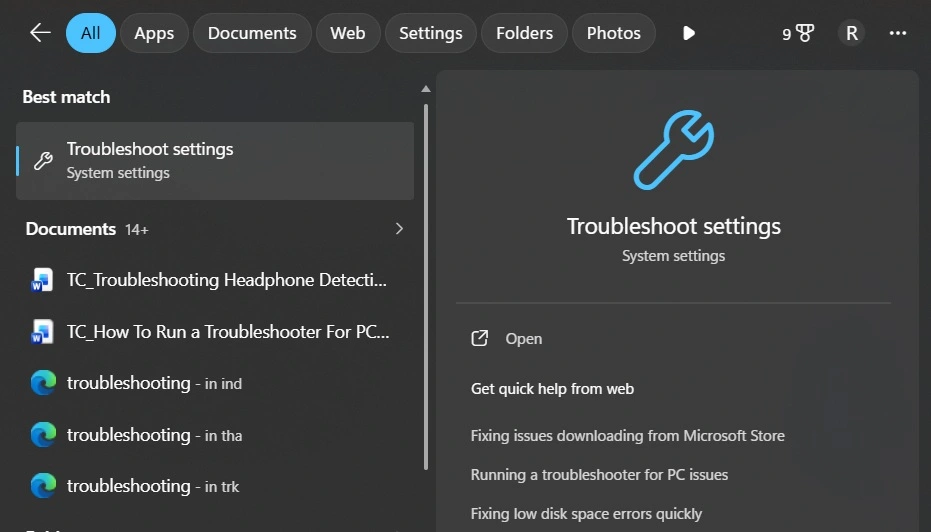Click the results list scroll-up arrow
Viewport: 931px width, 532px height.
pos(426,89)
